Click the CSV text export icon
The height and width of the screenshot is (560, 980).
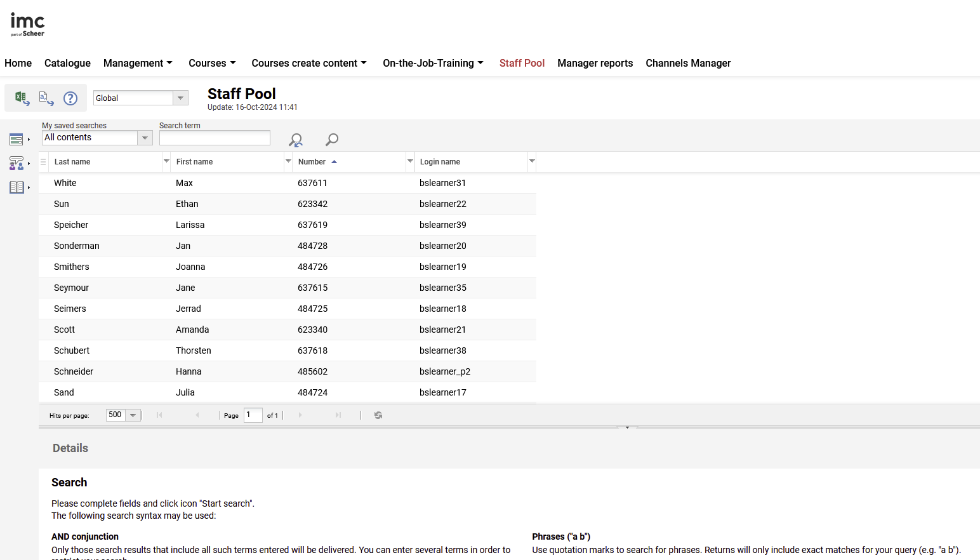[46, 98]
